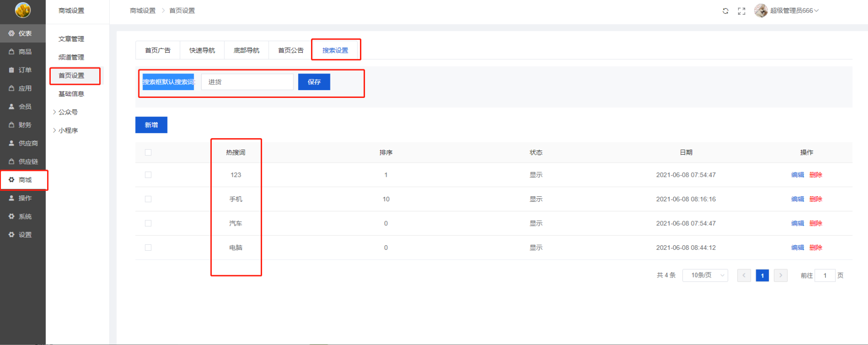Expand the 小程序 submenu
Image resolution: width=868 pixels, height=345 pixels.
[x=67, y=131]
